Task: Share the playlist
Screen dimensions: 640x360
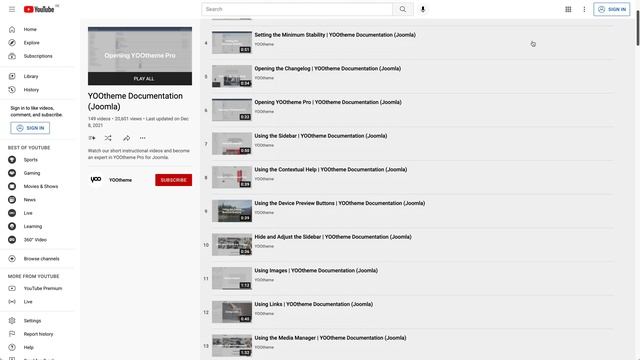Action: (127, 138)
